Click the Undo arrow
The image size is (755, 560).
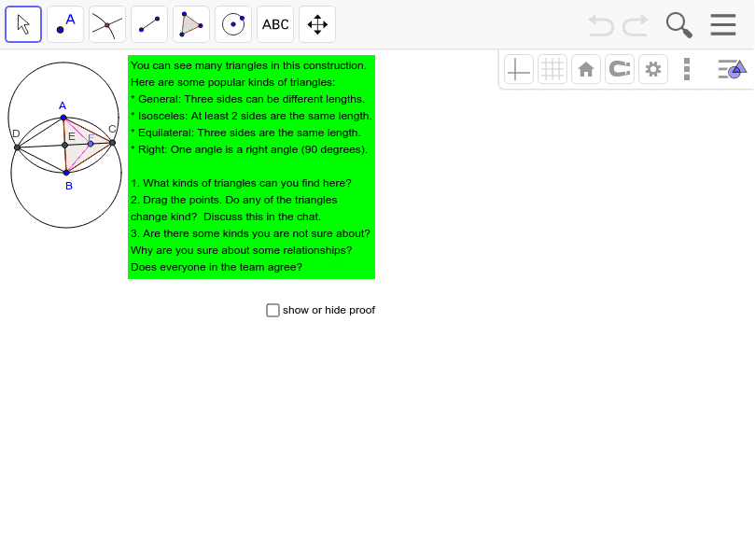point(601,25)
